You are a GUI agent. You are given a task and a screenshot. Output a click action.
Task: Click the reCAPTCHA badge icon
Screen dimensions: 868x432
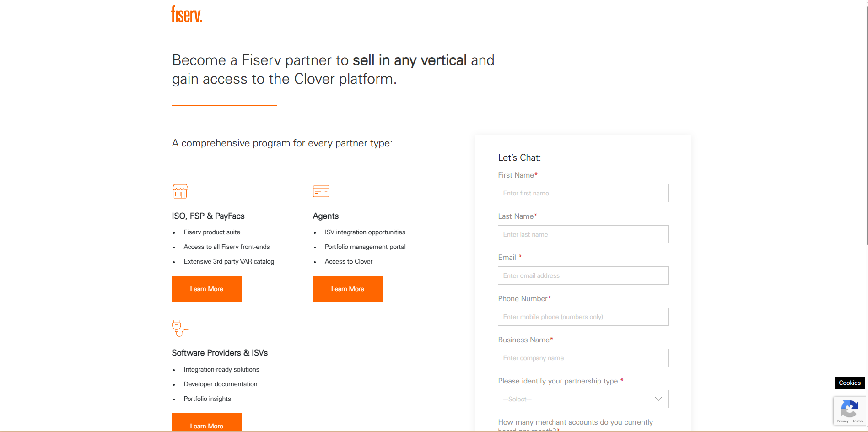[849, 408]
